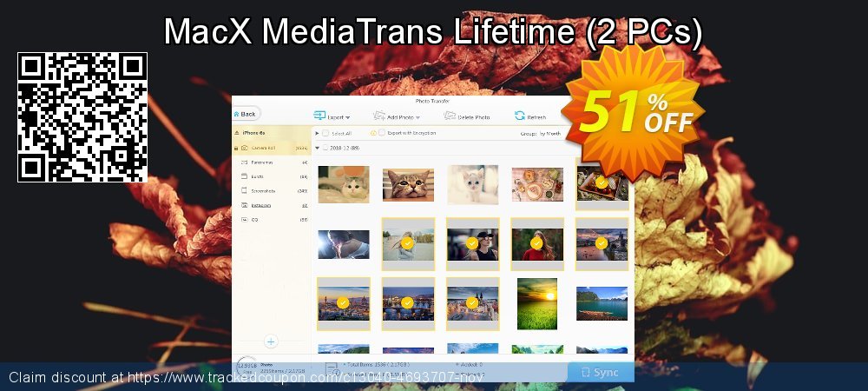Uncheck the woman in red sweater photo
Screen dimensions: 868x391
click(x=537, y=243)
